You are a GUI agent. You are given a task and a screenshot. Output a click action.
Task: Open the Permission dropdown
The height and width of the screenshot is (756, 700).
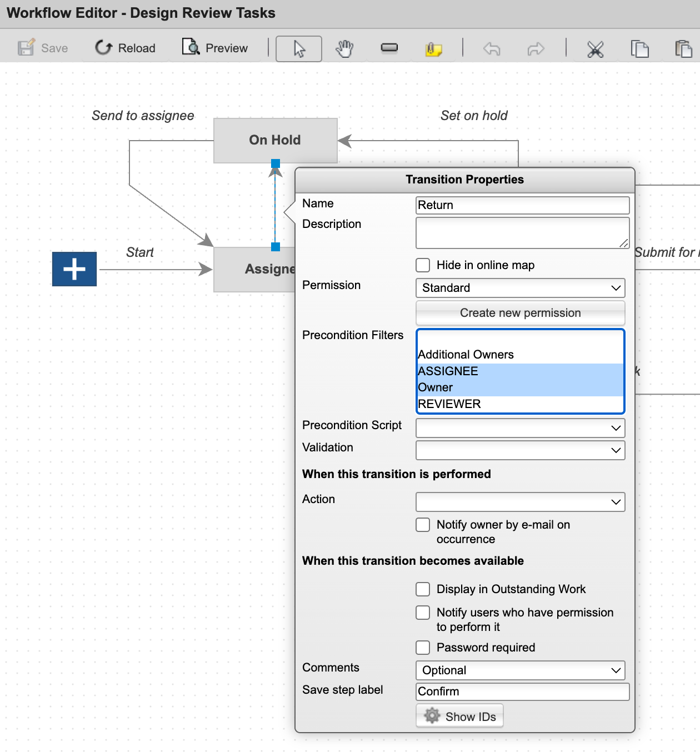tap(520, 288)
